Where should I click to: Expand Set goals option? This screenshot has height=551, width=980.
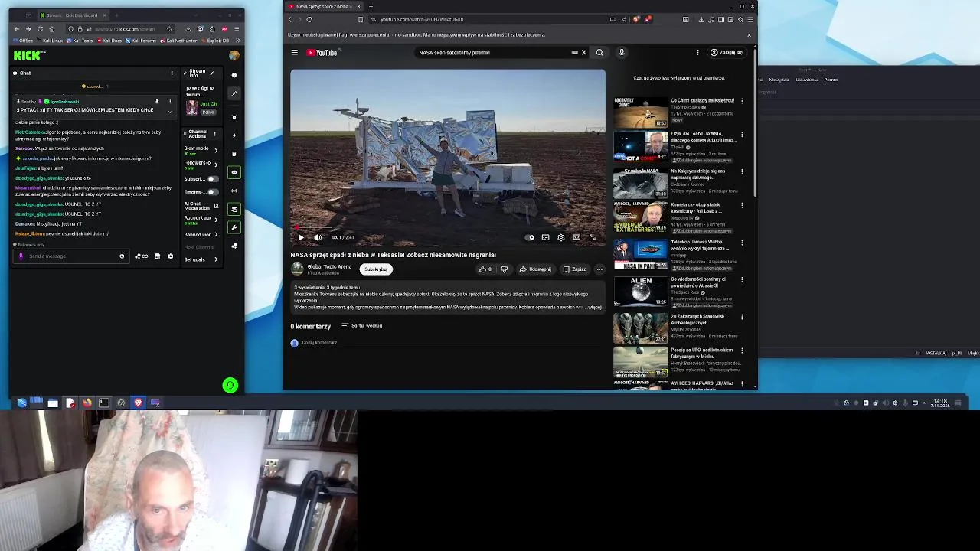[x=216, y=259]
